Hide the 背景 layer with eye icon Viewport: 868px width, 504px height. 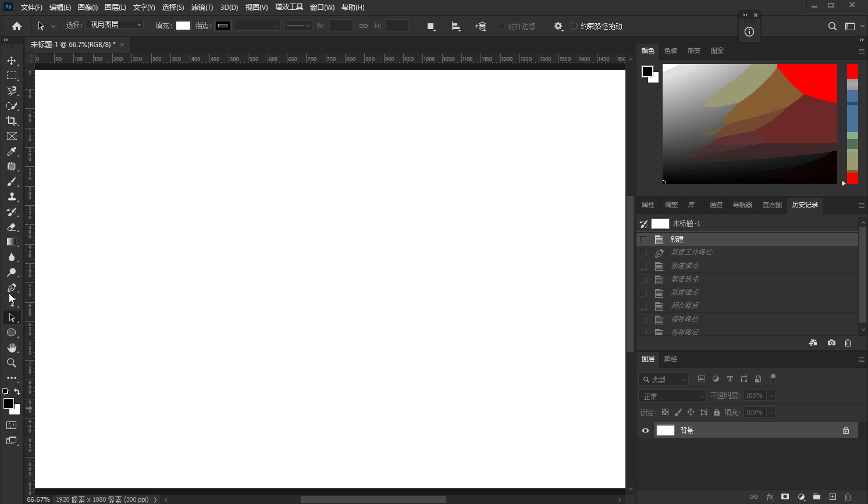pyautogui.click(x=645, y=431)
